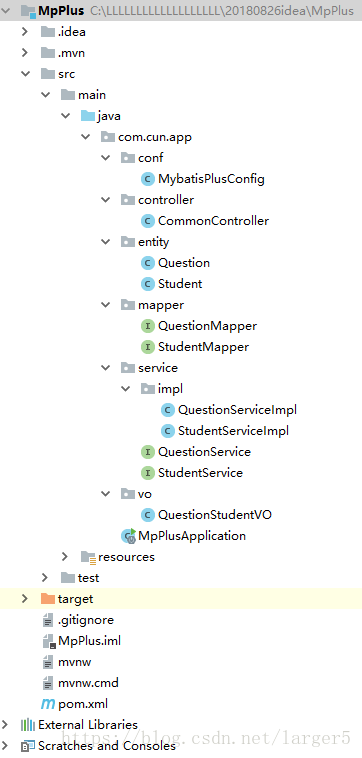Select the QuestionStudentVO file

215,515
